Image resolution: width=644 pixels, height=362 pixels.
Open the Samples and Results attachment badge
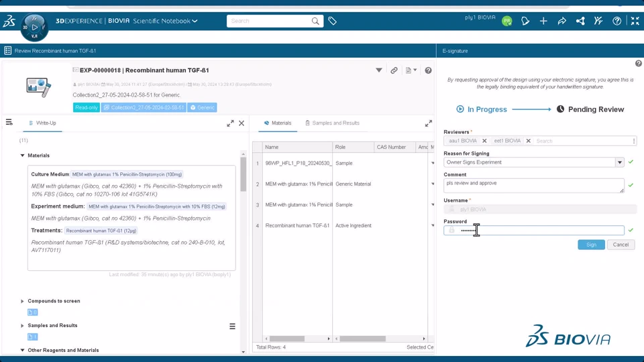coord(32,337)
